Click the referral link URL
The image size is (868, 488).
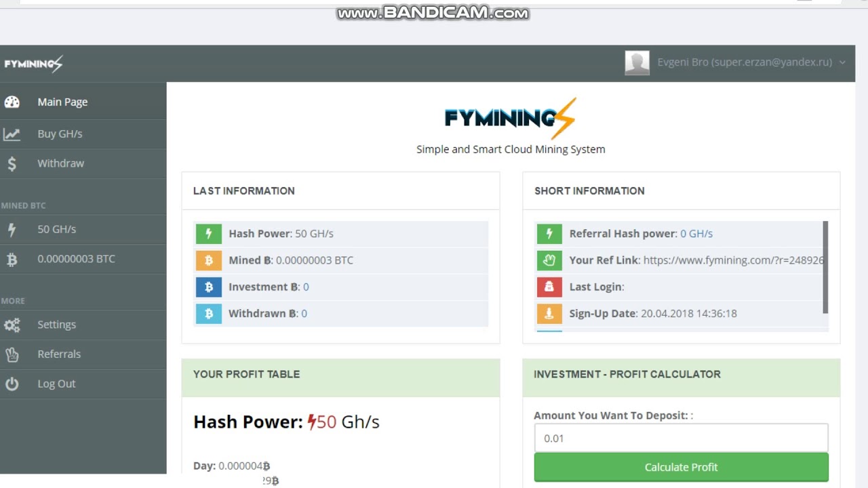click(x=734, y=260)
